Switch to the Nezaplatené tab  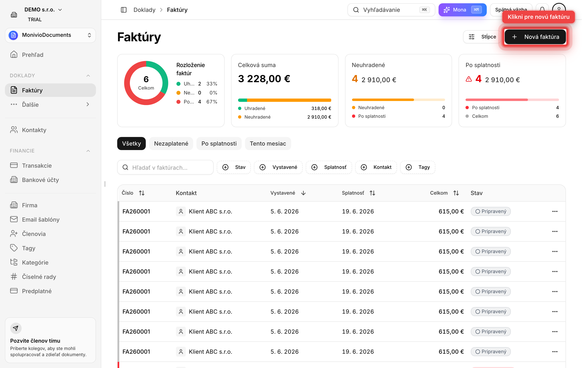pyautogui.click(x=171, y=143)
